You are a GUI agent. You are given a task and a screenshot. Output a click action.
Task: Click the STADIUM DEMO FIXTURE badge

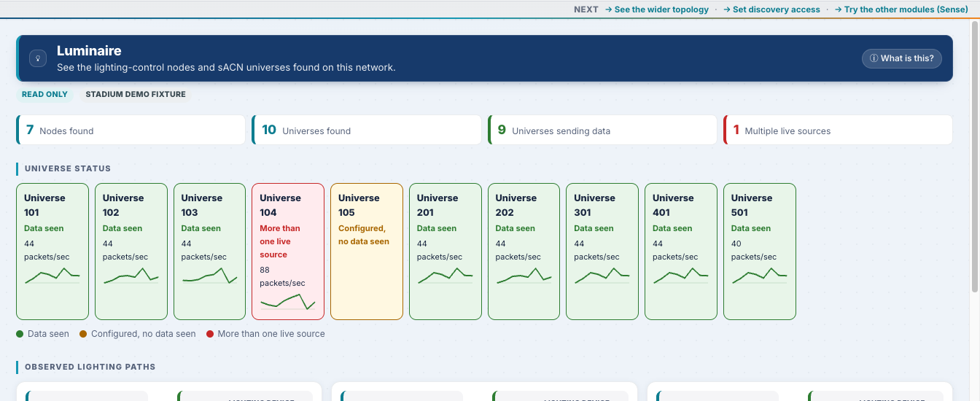pyautogui.click(x=136, y=94)
